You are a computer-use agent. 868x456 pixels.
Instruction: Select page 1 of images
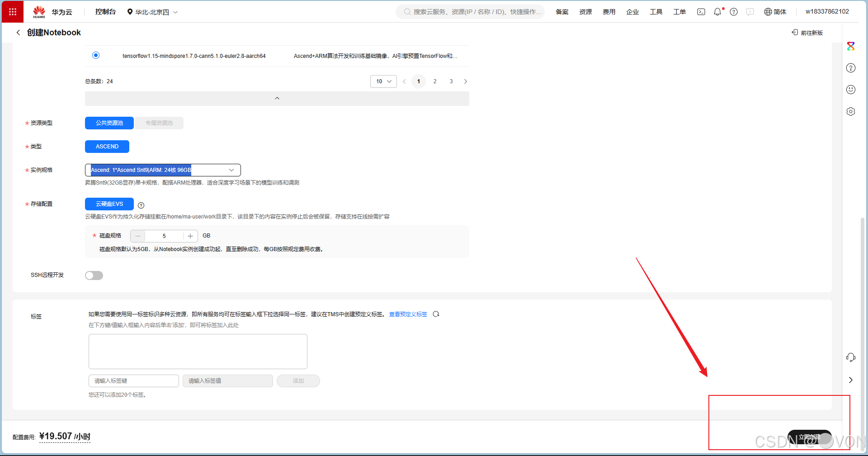point(419,81)
